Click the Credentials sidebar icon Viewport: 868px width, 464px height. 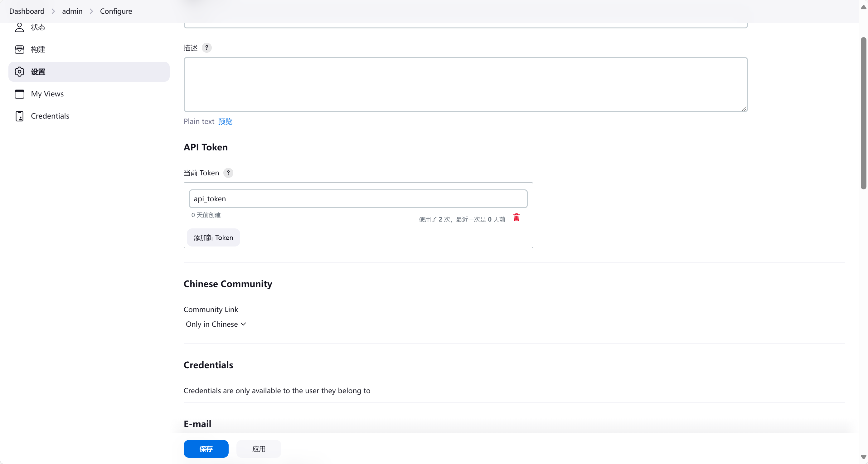click(20, 116)
